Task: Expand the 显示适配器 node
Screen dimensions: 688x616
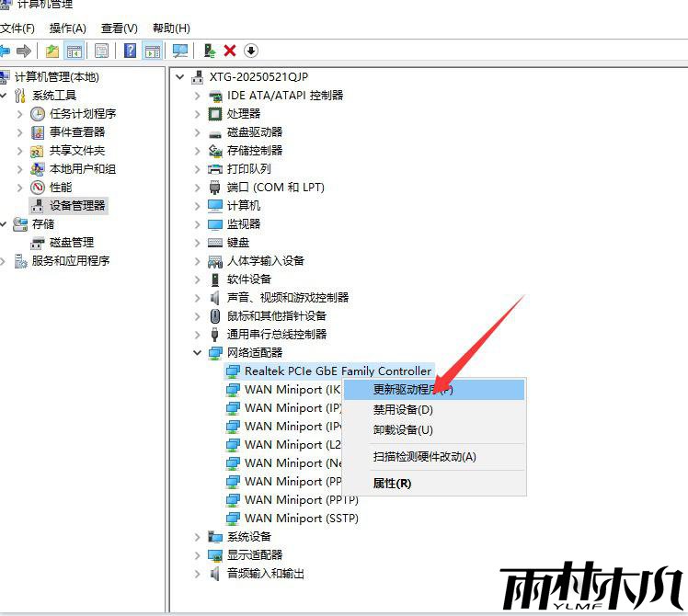Action: tap(197, 555)
